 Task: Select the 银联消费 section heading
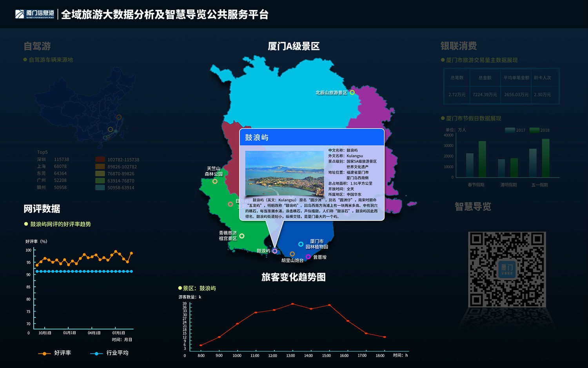point(459,46)
